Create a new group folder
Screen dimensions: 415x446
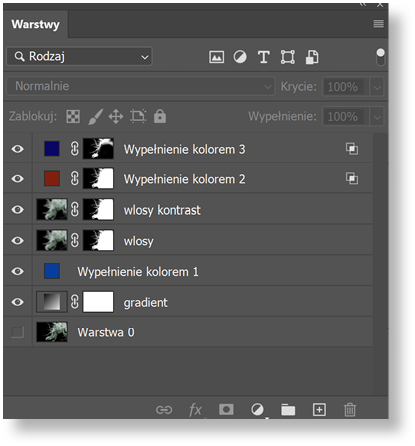point(288,410)
